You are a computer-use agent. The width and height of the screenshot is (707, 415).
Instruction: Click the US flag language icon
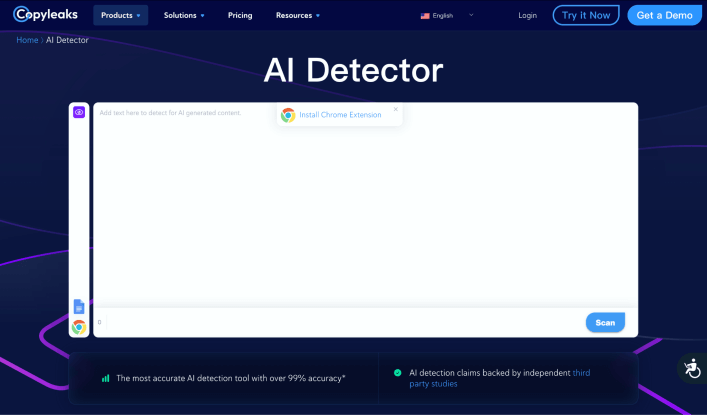coord(425,16)
